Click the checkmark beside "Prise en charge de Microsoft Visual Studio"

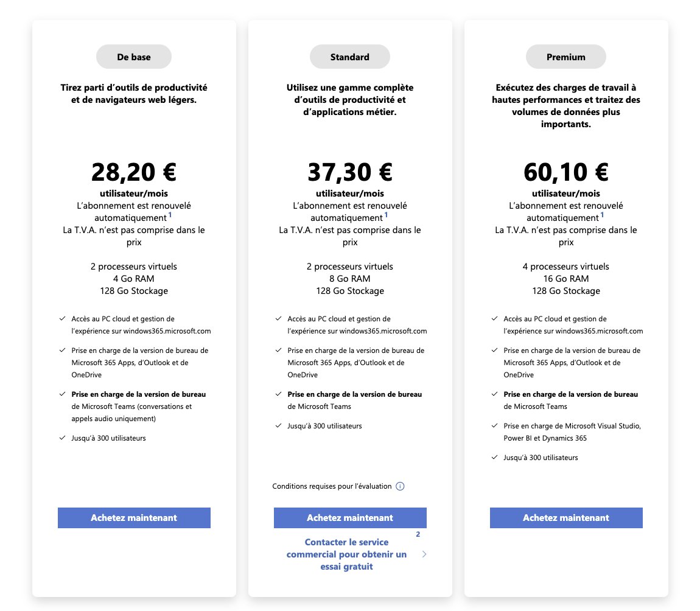tap(494, 426)
